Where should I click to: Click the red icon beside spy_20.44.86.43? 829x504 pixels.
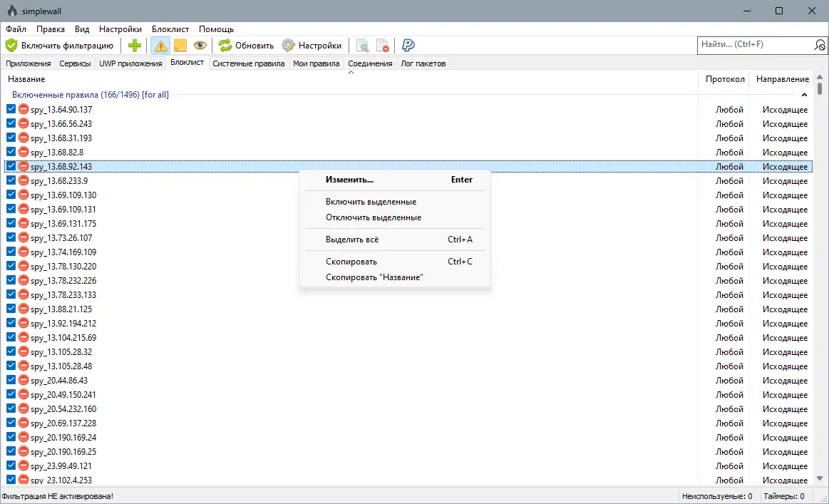[x=24, y=380]
